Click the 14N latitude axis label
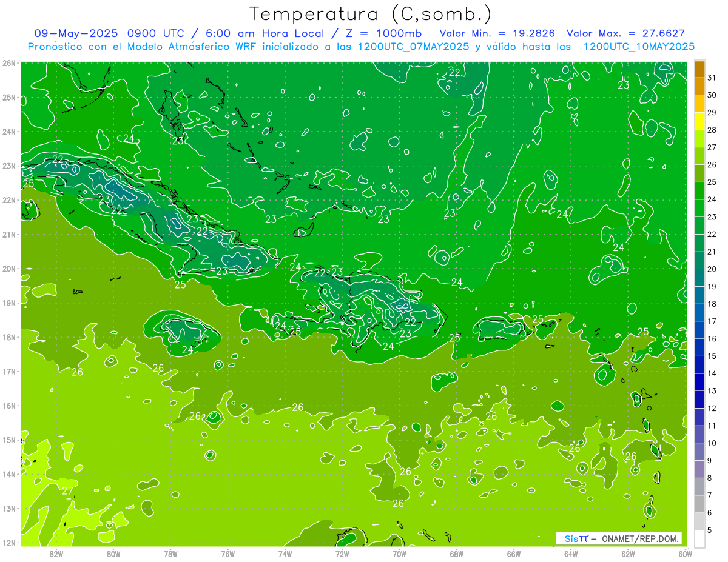728x562 pixels. 8,474
